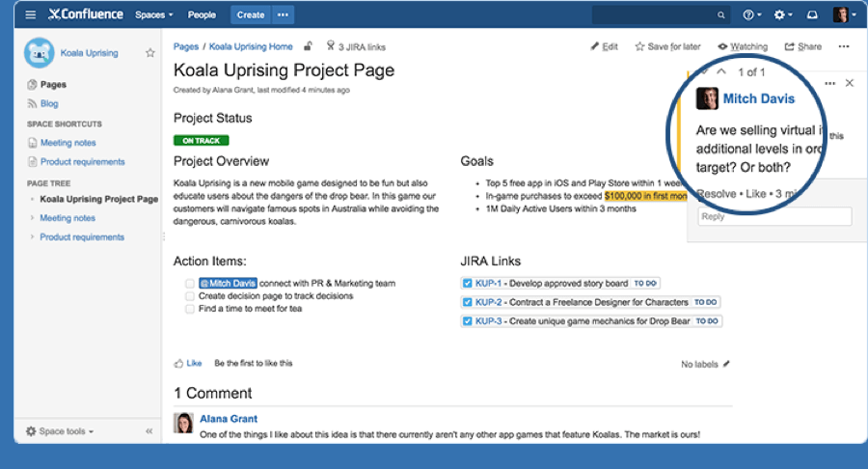
Task: Click the Create button
Action: point(251,15)
